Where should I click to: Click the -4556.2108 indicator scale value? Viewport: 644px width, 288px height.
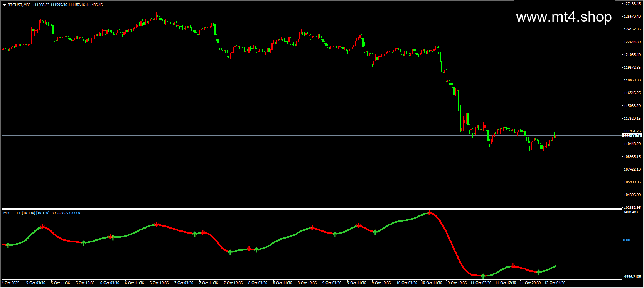[632, 277]
